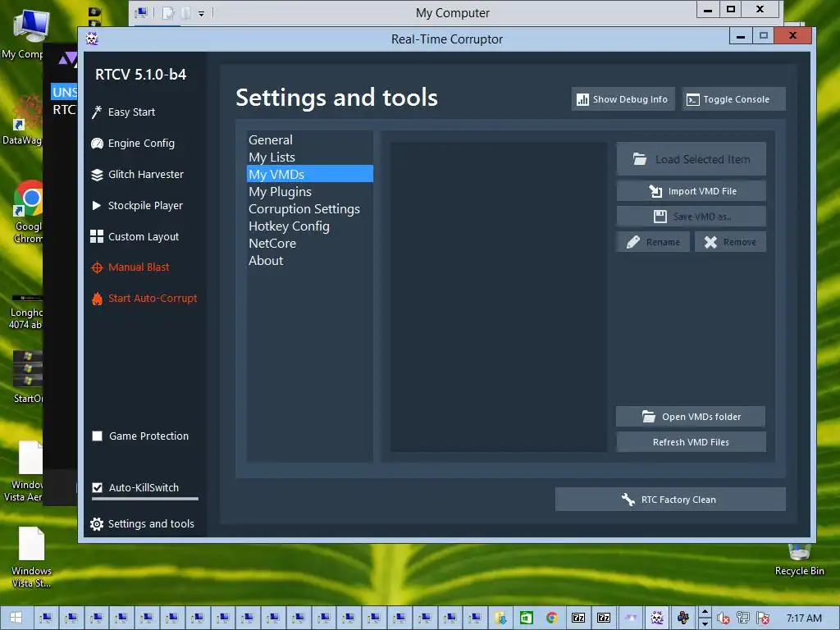Open quick access dropdown in My Computer window
The image size is (840, 630).
(202, 13)
